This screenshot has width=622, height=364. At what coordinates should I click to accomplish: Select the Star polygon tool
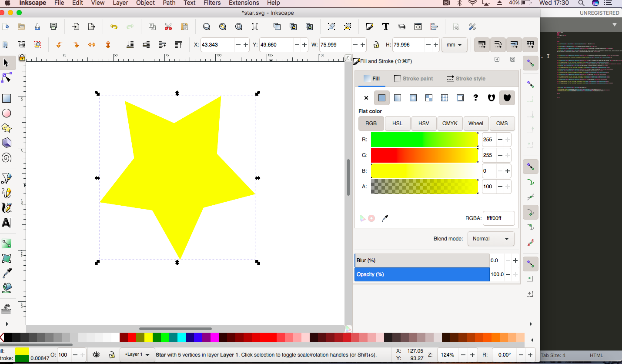pos(7,128)
